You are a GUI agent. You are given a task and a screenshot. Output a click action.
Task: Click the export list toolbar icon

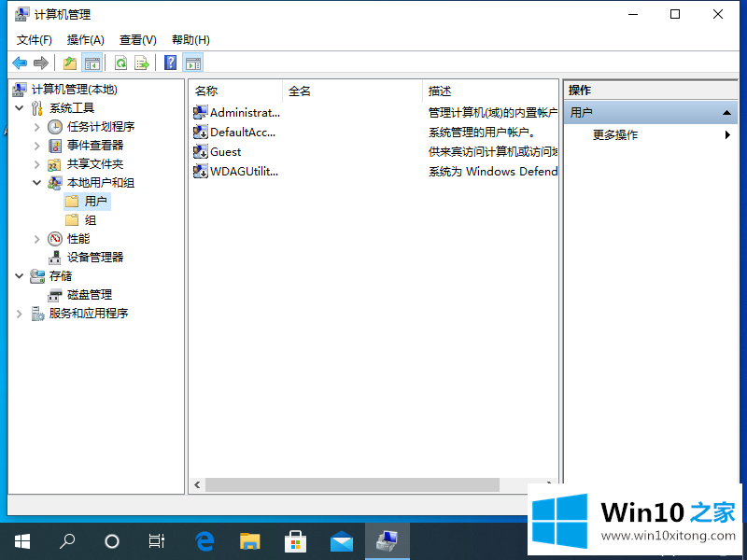(142, 63)
